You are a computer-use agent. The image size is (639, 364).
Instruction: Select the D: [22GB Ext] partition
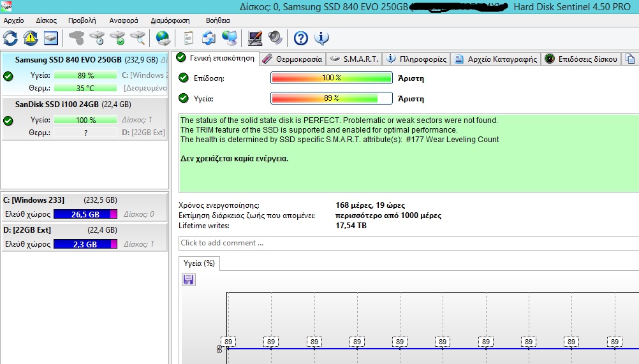[x=85, y=237]
